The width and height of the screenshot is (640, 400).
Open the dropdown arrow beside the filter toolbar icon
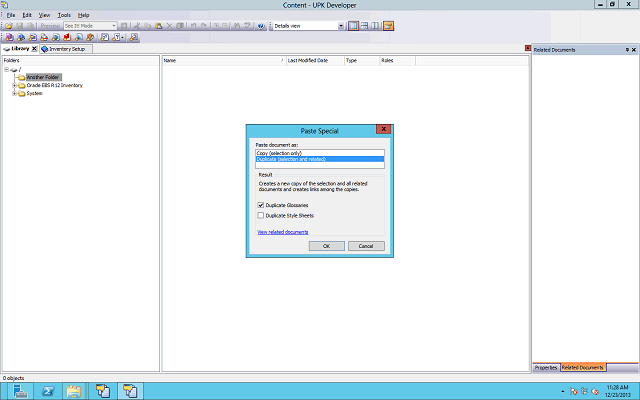(x=122, y=38)
